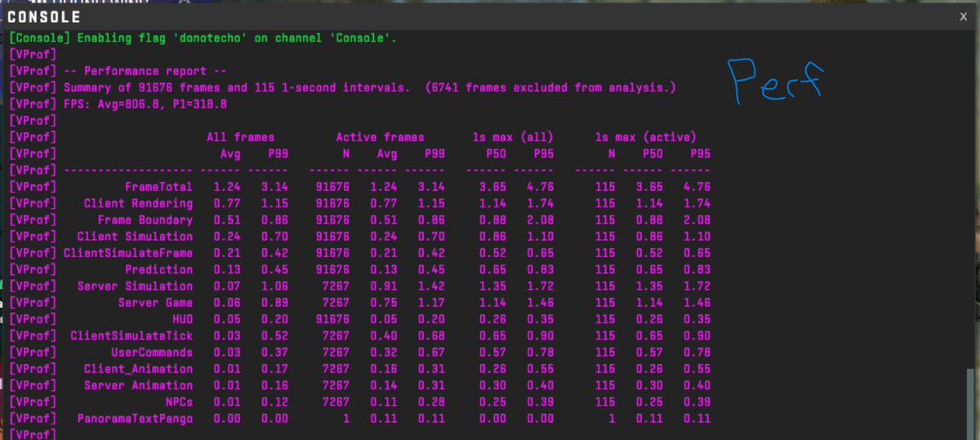Select the 'Client Rendering' row label
Image resolution: width=980 pixels, height=440 pixels.
138,203
